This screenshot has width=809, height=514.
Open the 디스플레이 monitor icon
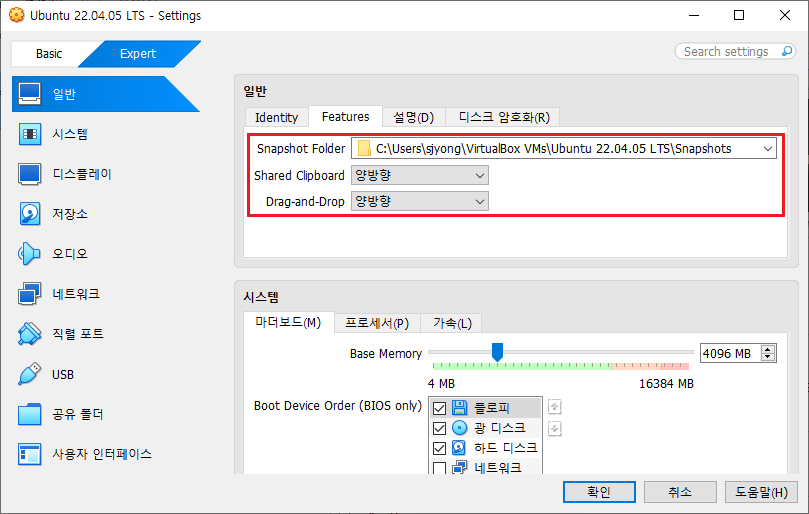29,174
